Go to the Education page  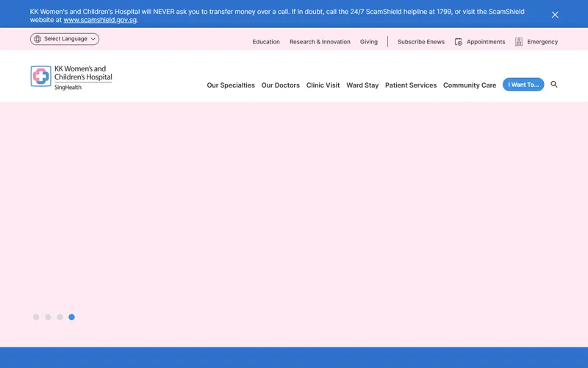tap(266, 42)
